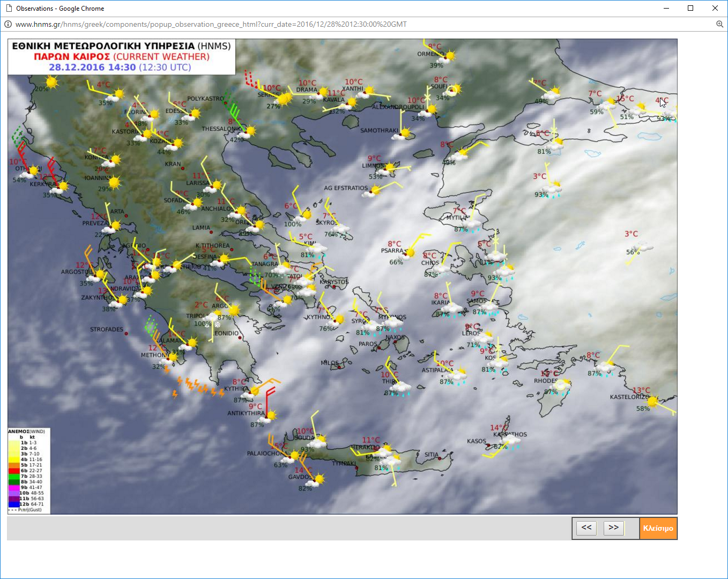Select the "ARTA" station label
The width and height of the screenshot is (728, 579).
click(117, 212)
